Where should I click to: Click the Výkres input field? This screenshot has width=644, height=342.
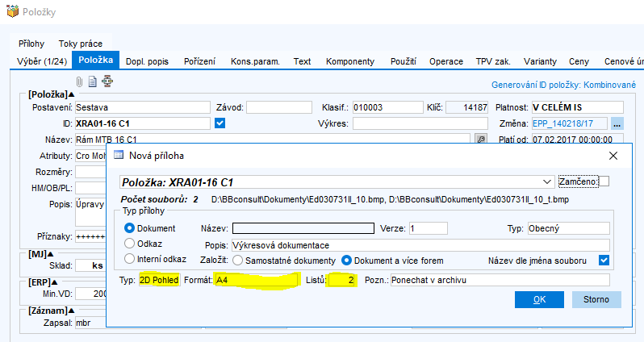(420, 123)
